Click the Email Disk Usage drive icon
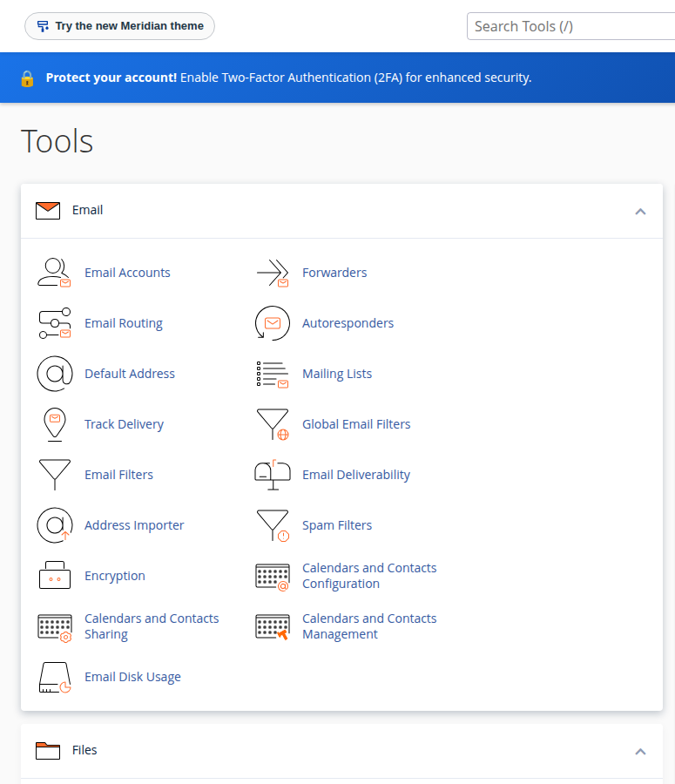 [55, 678]
